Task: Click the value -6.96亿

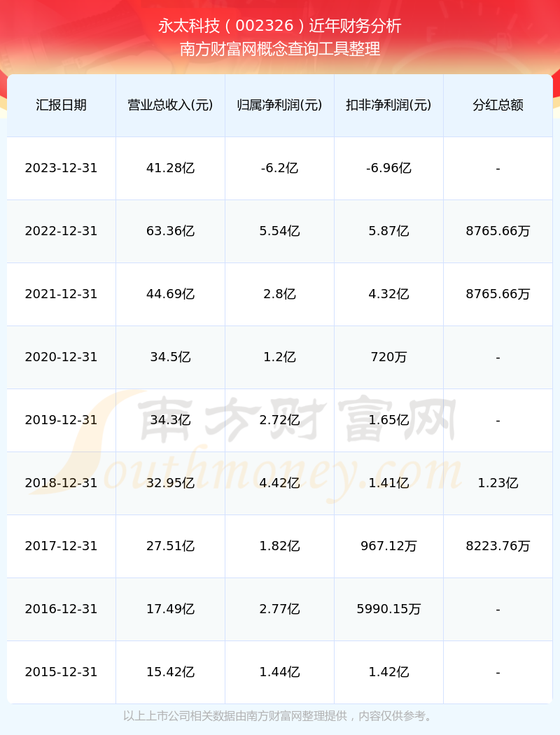Action: [x=389, y=168]
